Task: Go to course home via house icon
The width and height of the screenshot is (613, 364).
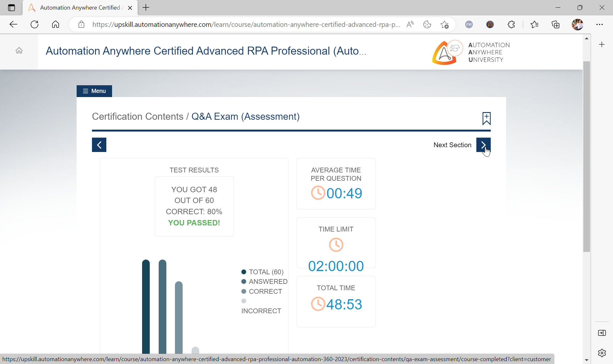Action: tap(19, 50)
